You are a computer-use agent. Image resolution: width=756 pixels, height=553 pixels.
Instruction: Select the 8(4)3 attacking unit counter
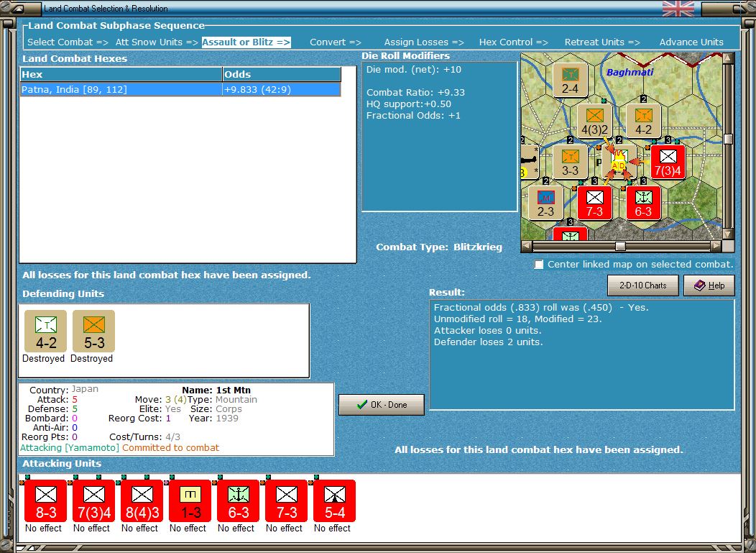coord(142,501)
